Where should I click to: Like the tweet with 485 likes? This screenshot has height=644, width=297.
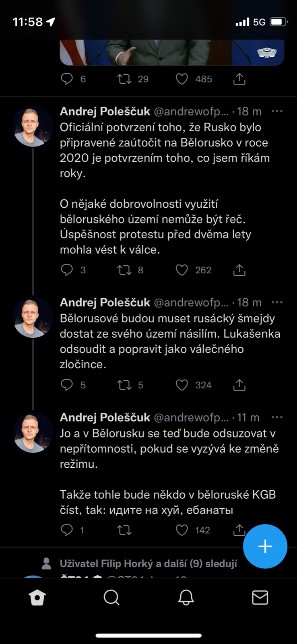(182, 79)
